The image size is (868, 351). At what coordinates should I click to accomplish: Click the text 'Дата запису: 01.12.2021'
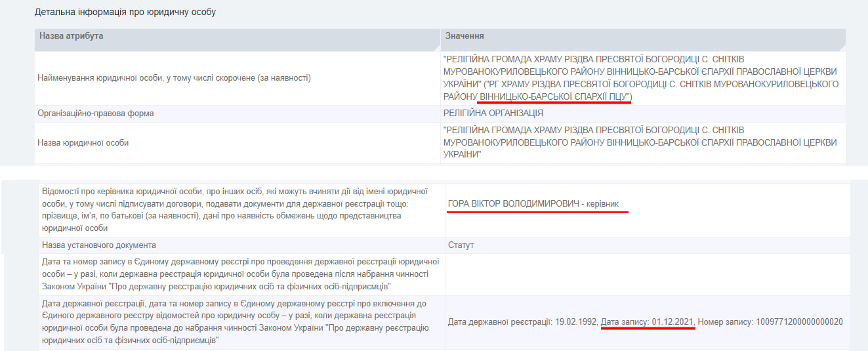pos(648,322)
